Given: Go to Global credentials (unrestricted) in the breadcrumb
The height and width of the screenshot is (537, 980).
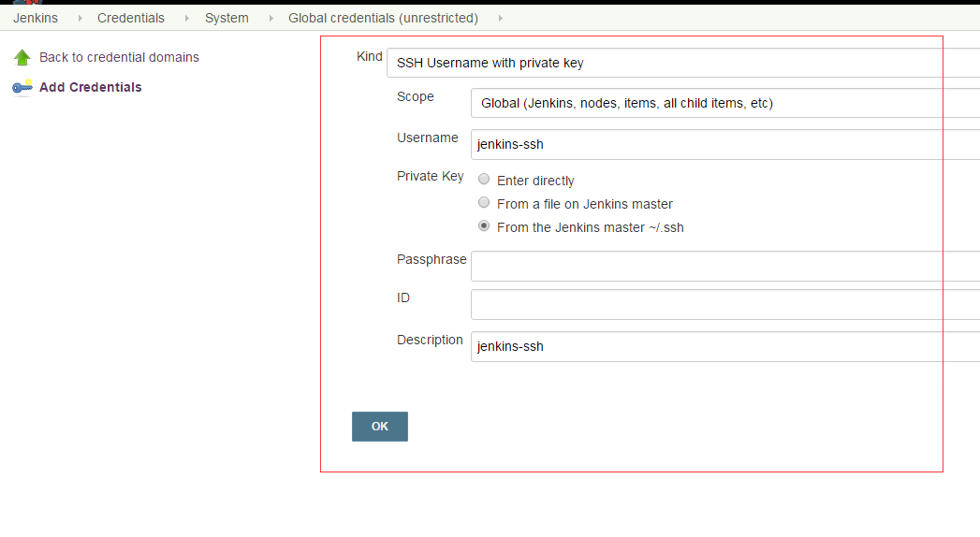Looking at the screenshot, I should coord(383,18).
